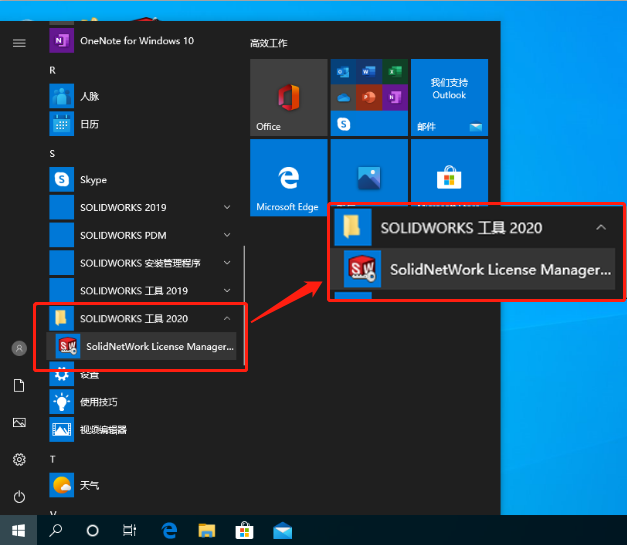Click the Skype icon in Office group tile
Screen dimensions: 627x545
343,124
